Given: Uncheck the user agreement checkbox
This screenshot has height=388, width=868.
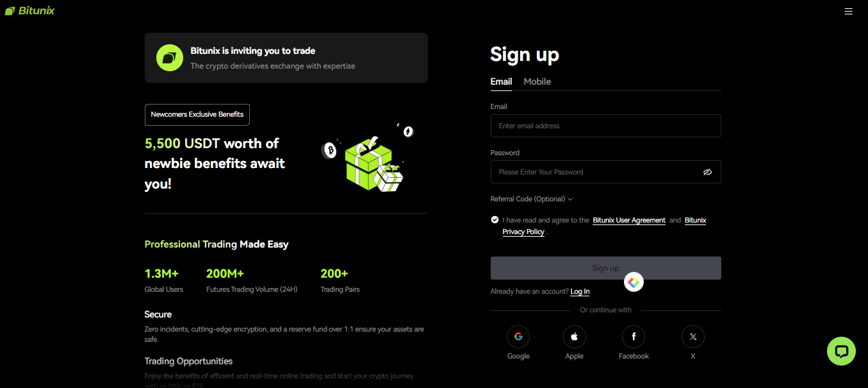Looking at the screenshot, I should pos(495,220).
